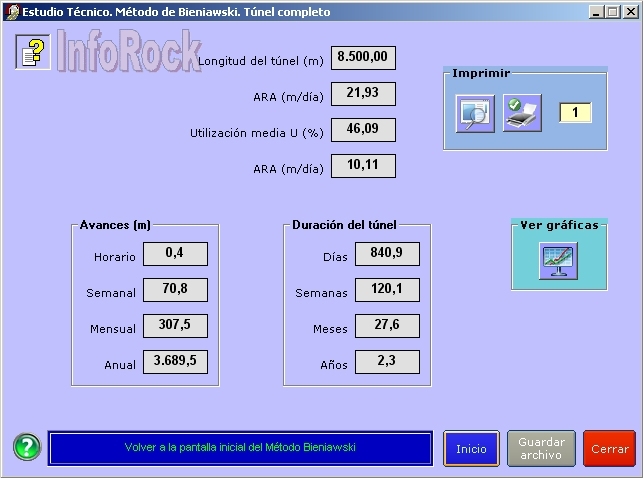Image resolution: width=643 pixels, height=478 pixels.
Task: Set print copies number field
Action: (575, 113)
